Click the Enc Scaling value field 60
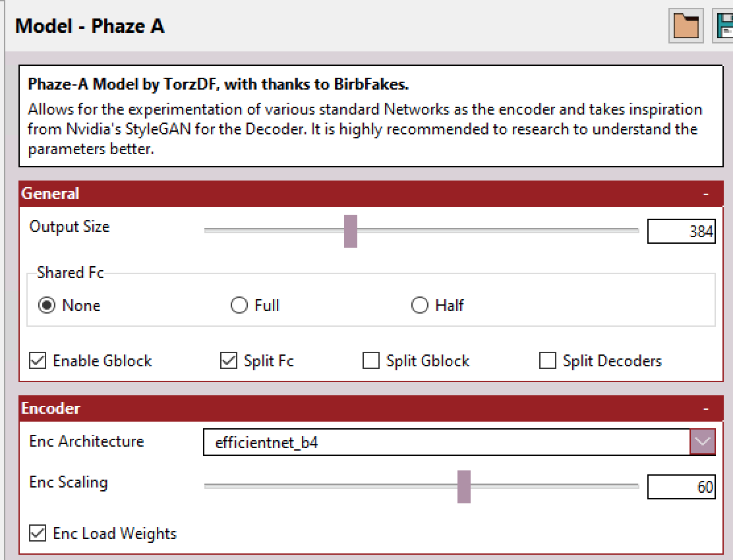 click(681, 487)
